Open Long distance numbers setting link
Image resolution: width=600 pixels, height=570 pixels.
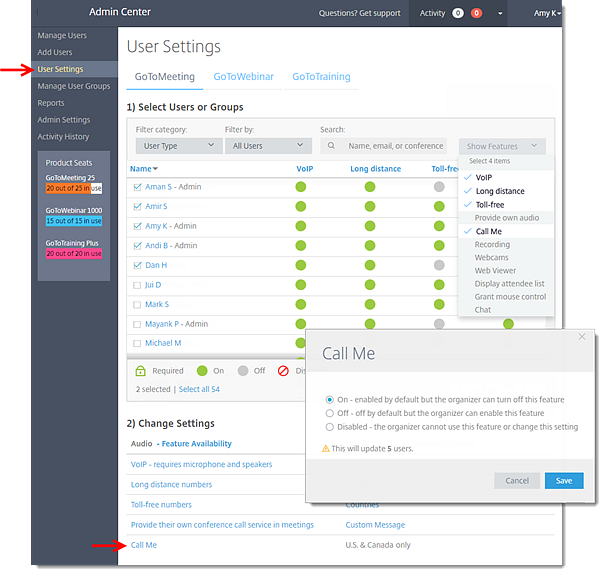[x=171, y=484]
